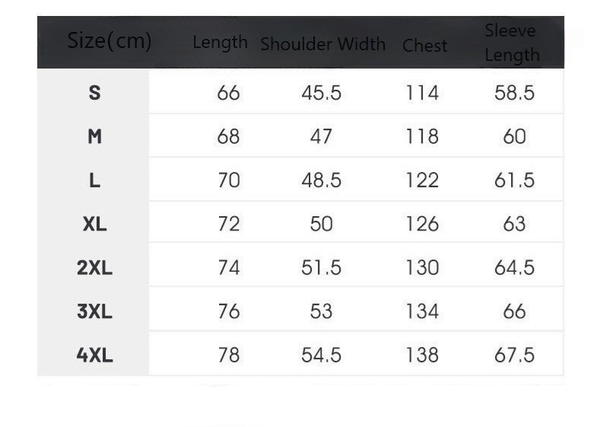The image size is (600, 427).
Task: Click the Size(cm) header cell
Action: (109, 41)
